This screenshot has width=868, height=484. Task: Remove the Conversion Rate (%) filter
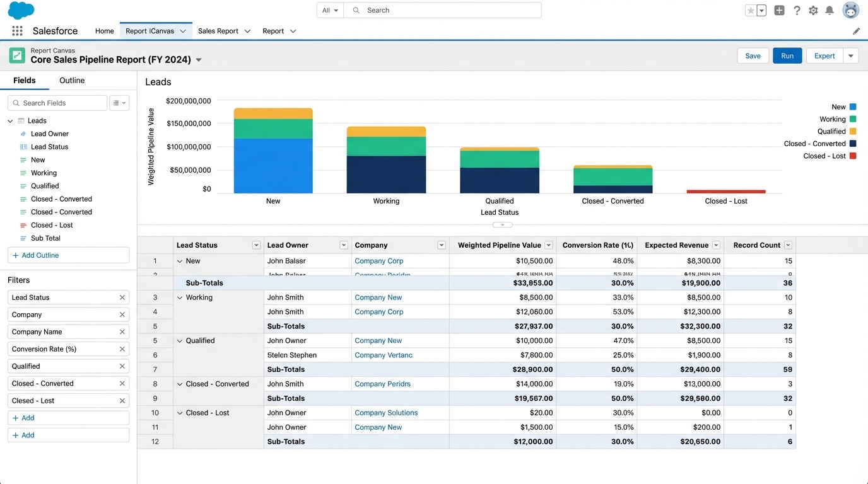click(122, 349)
